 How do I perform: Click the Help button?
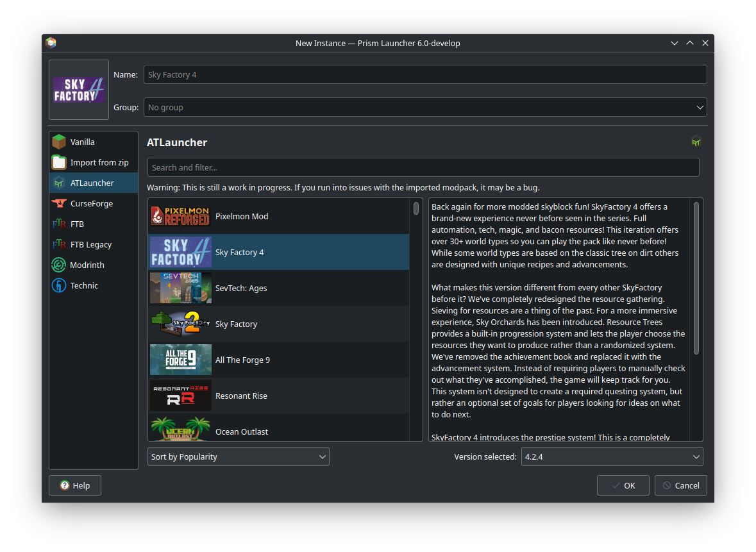(75, 485)
